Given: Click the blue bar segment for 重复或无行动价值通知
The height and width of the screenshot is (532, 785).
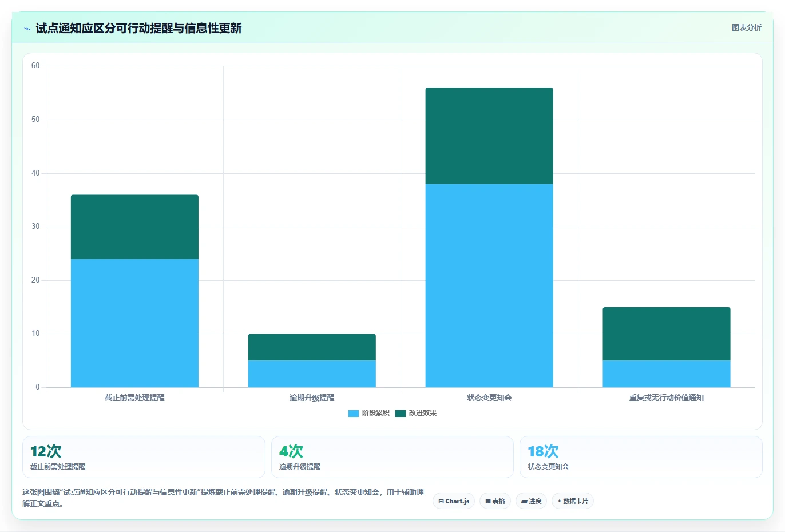Looking at the screenshot, I should click(667, 374).
